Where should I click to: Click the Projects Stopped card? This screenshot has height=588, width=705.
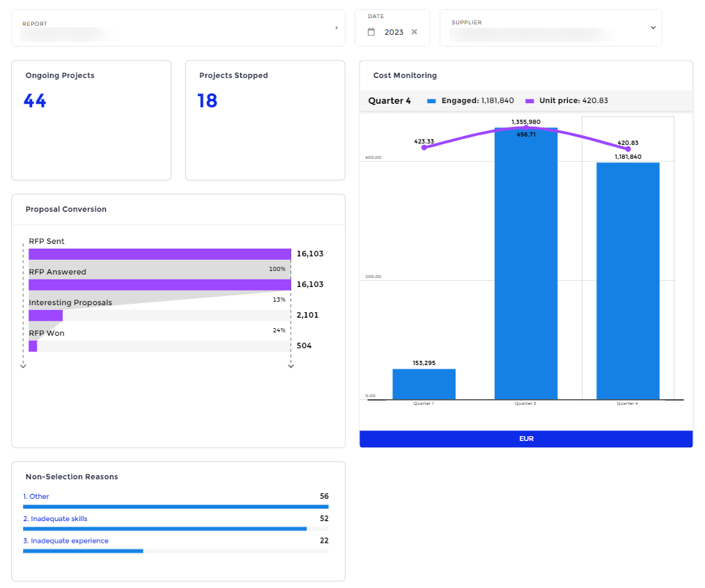[265, 120]
